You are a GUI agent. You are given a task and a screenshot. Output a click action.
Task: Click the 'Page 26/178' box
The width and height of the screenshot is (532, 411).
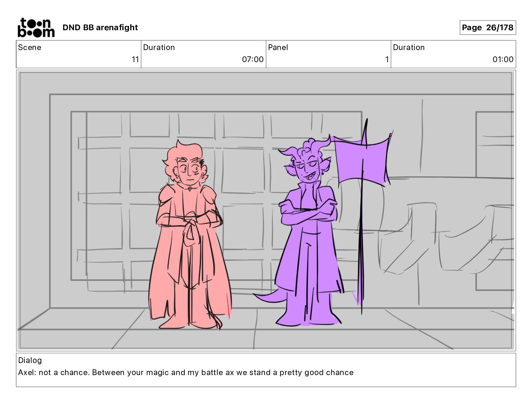pos(488,28)
